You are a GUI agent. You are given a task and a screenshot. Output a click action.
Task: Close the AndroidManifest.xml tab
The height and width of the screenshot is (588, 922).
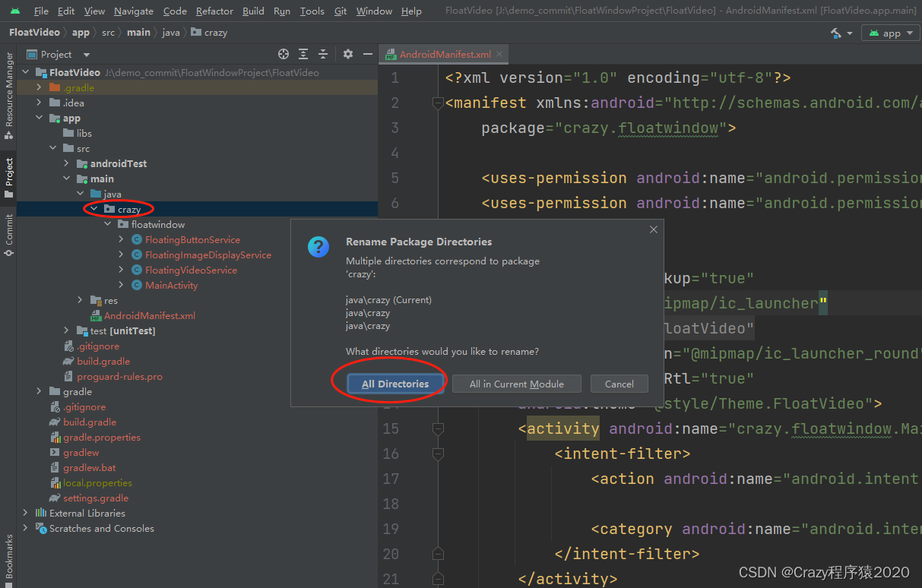501,55
